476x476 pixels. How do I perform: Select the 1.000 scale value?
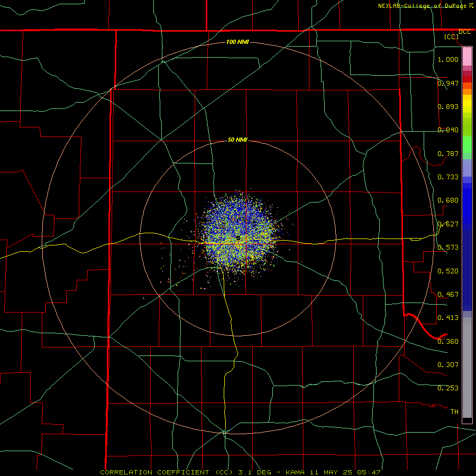[448, 59]
